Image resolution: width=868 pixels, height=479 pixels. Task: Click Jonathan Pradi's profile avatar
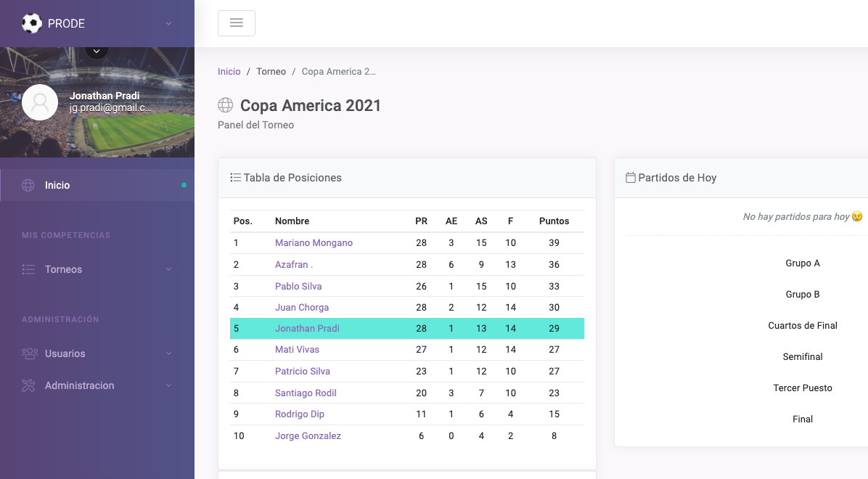click(x=40, y=102)
